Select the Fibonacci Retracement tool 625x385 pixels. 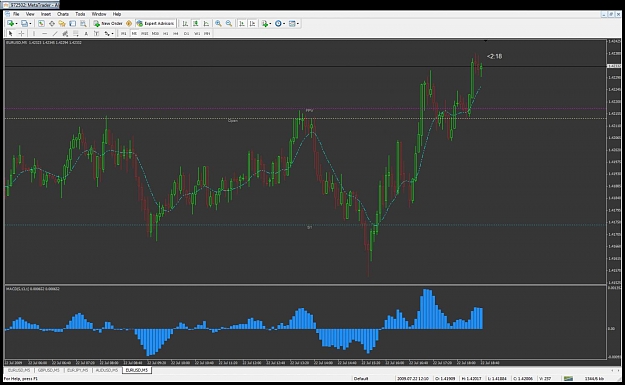(76, 33)
